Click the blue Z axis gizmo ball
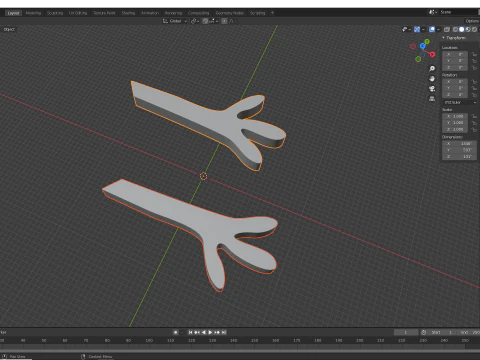This screenshot has width=480, height=360. click(423, 46)
